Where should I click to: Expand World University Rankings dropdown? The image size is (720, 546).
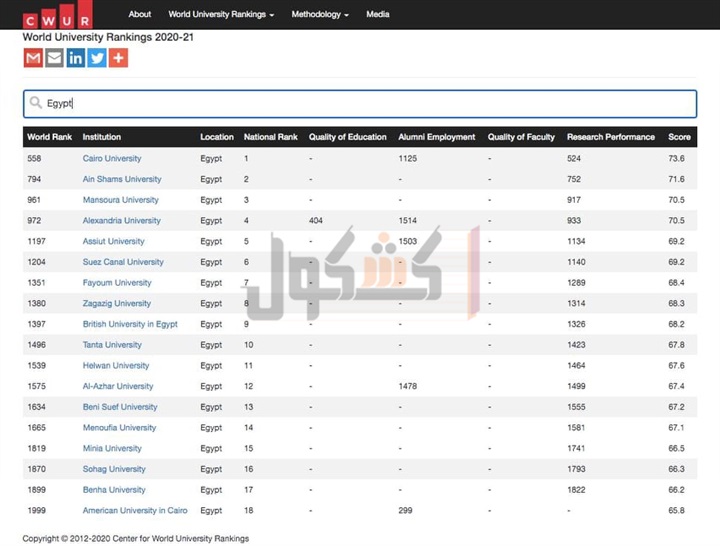[x=221, y=15]
